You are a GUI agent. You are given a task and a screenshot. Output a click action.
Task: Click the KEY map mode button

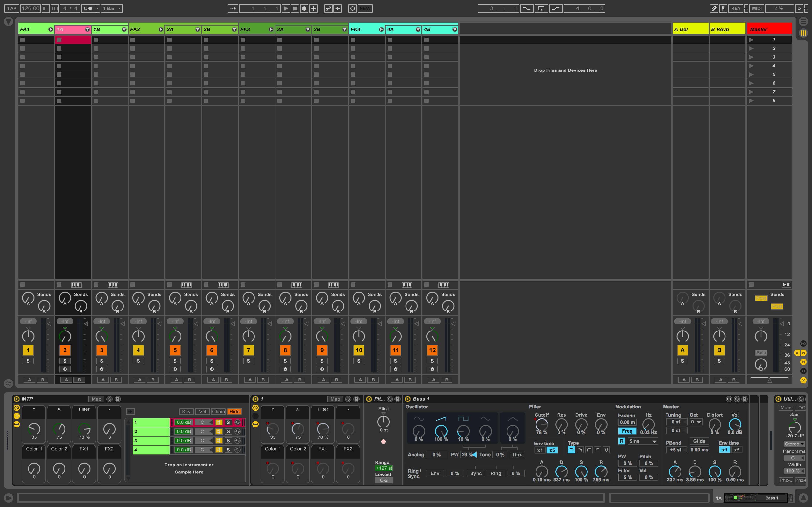(736, 8)
